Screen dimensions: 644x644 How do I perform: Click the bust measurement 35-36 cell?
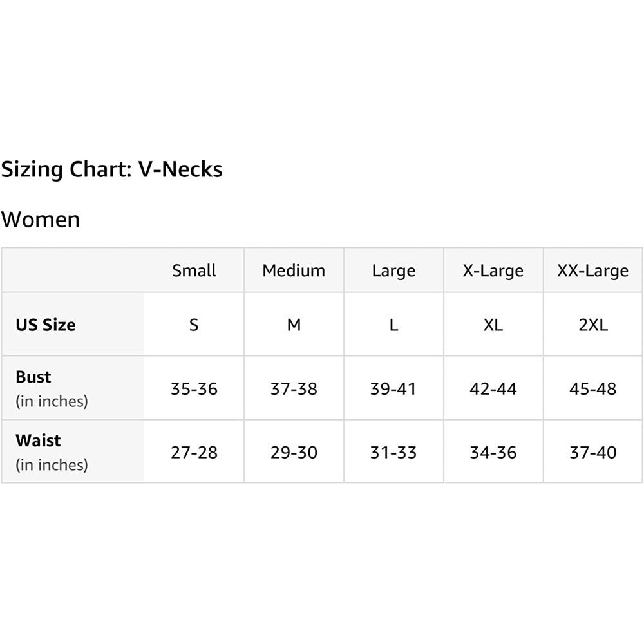[x=194, y=388]
